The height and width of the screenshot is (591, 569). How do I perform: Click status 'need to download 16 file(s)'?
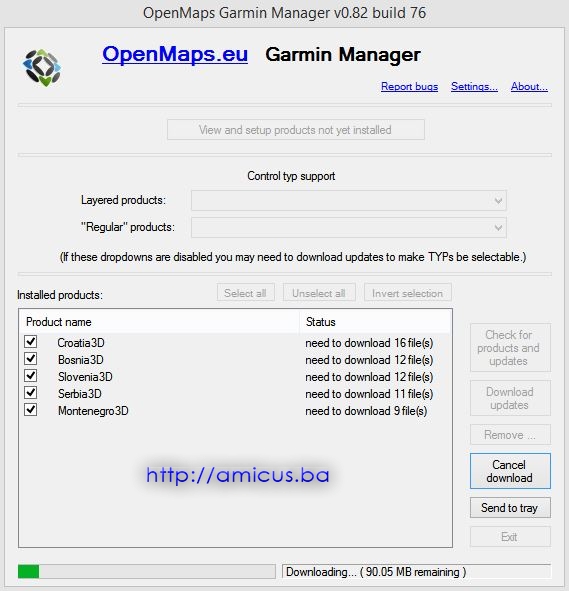click(369, 343)
